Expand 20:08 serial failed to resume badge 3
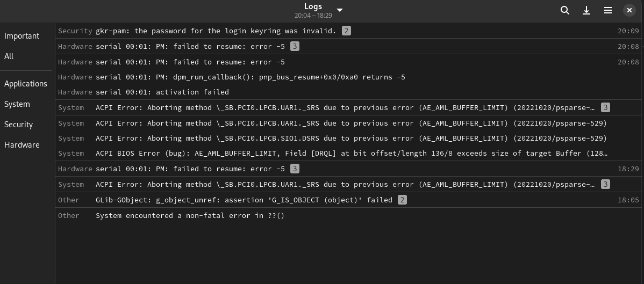Viewport: 644px width, 284px height. 295,46
